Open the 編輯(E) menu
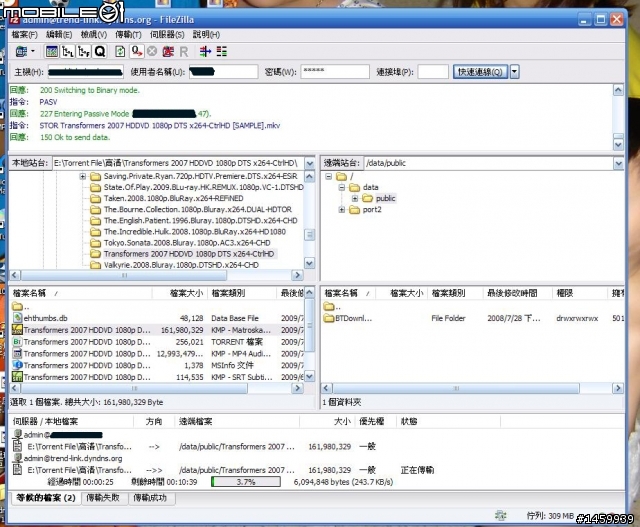 pos(59,35)
